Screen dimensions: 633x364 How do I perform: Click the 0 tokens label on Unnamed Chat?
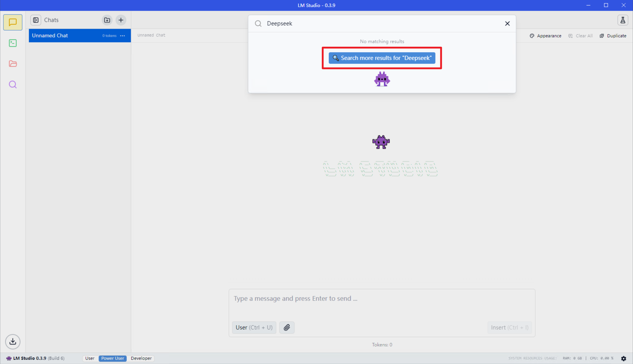point(109,36)
